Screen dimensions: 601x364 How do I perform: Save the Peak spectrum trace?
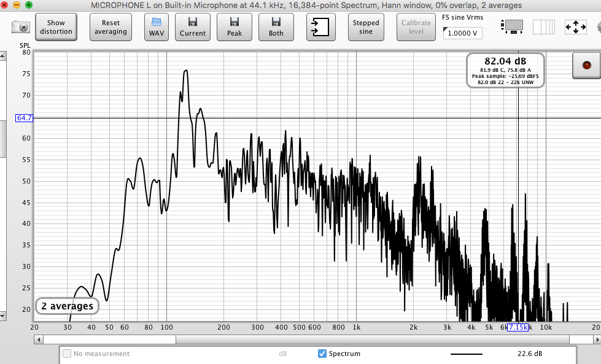[234, 27]
